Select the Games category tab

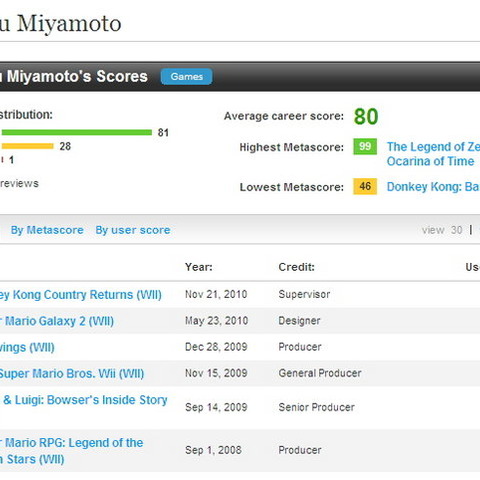[186, 77]
